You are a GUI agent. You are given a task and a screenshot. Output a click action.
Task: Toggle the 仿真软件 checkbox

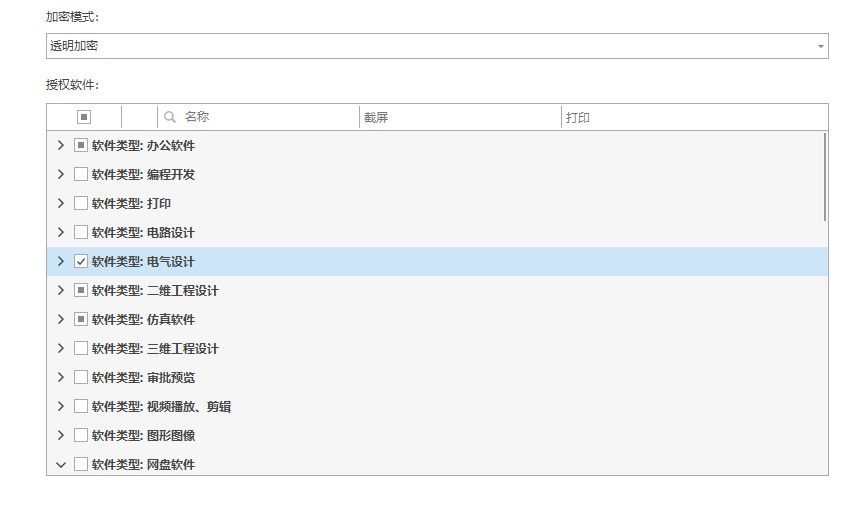point(81,319)
